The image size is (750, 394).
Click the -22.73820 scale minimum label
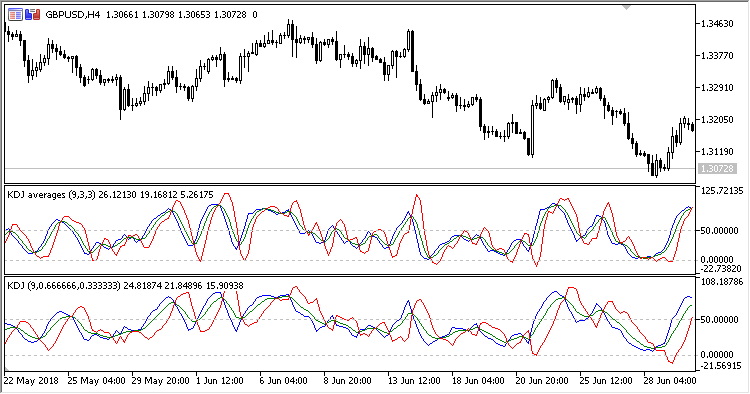[x=721, y=269]
